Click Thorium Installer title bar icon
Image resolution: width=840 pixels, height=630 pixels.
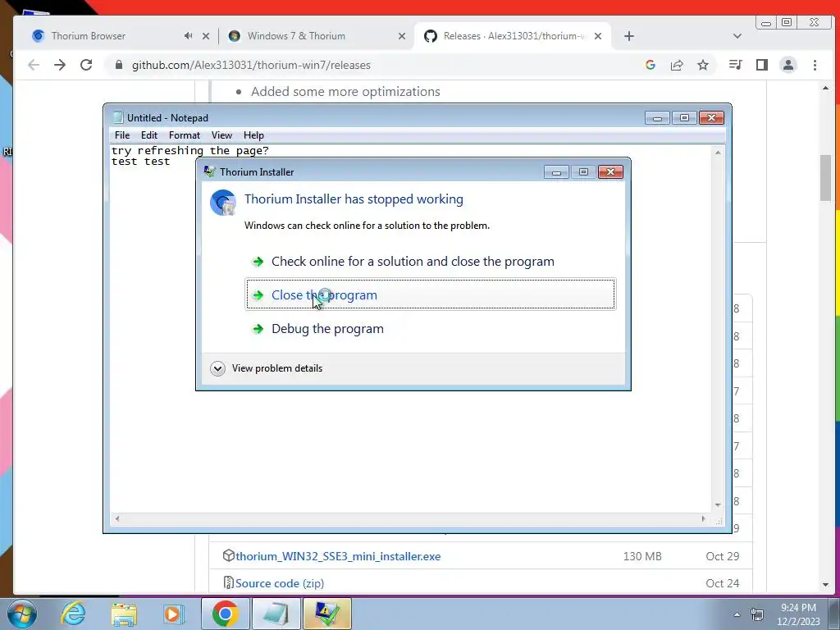[x=209, y=172]
